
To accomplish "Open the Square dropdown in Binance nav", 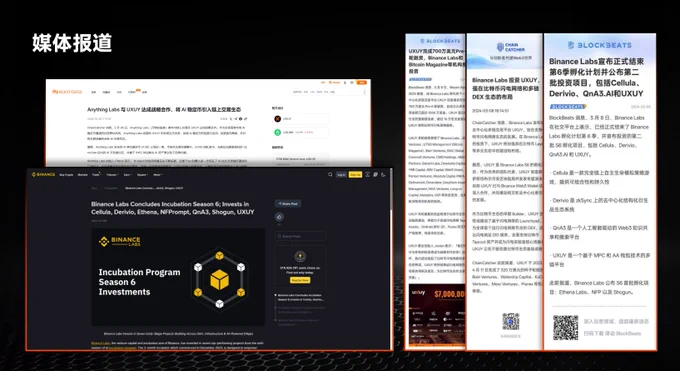I will [143, 175].
